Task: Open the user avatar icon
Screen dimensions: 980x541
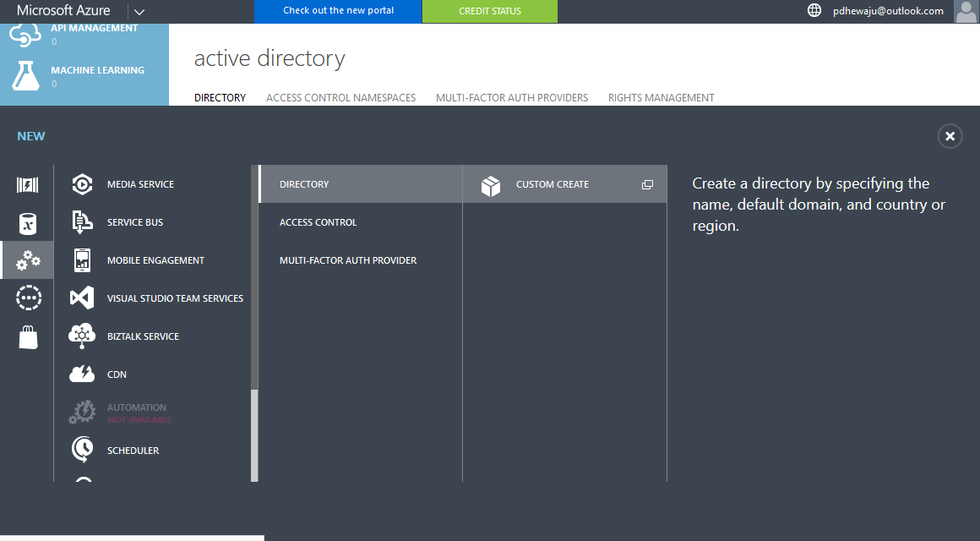Action: click(x=966, y=11)
